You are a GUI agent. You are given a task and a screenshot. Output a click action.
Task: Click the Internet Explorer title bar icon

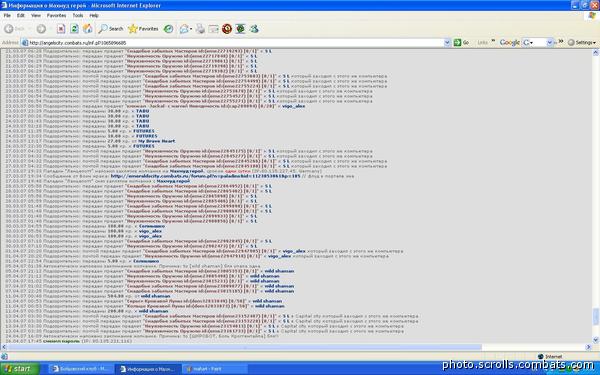click(4, 5)
